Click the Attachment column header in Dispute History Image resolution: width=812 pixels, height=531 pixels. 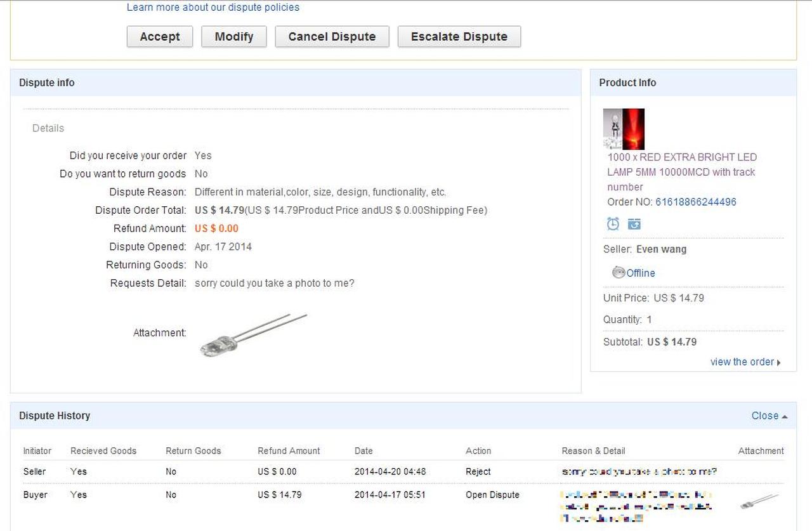[x=761, y=451]
